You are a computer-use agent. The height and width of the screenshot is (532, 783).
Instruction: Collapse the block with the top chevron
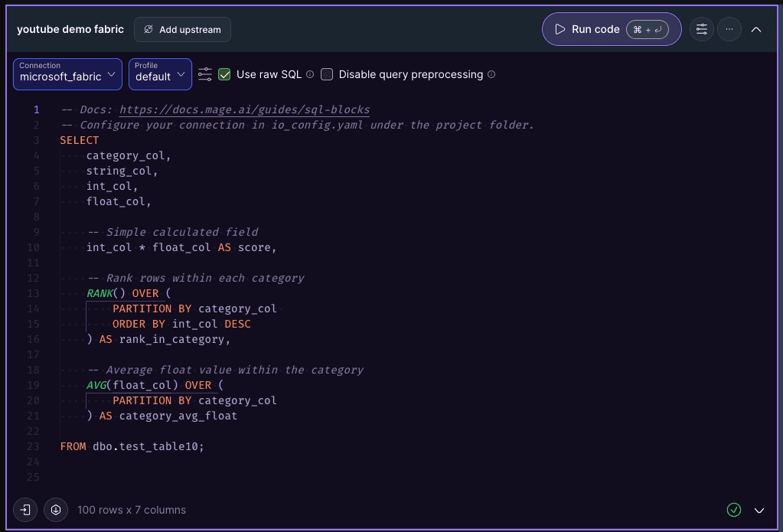756,30
